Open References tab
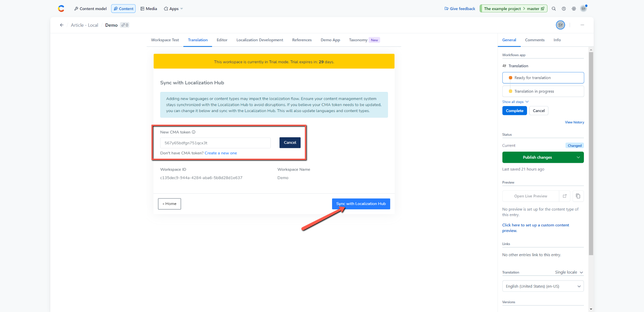This screenshot has width=644, height=312. pos(302,40)
